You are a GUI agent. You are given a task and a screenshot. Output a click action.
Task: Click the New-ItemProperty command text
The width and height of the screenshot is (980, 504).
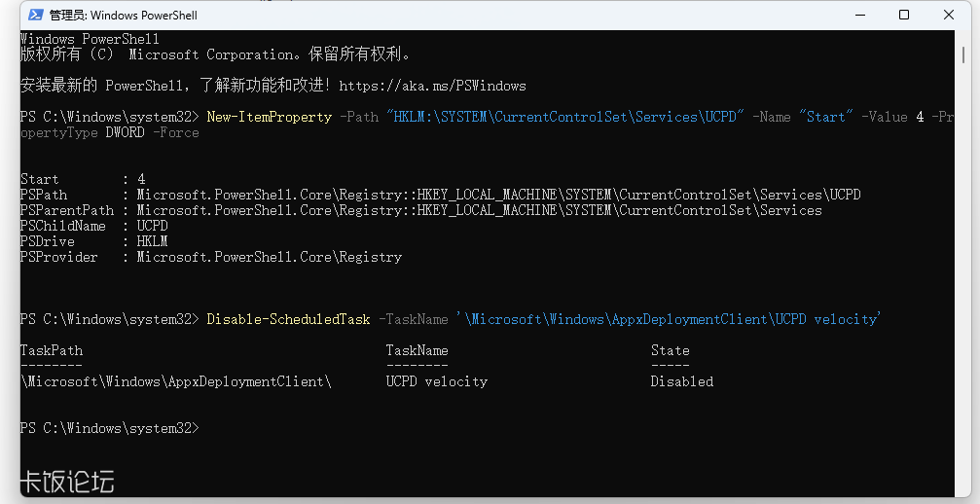(x=270, y=117)
